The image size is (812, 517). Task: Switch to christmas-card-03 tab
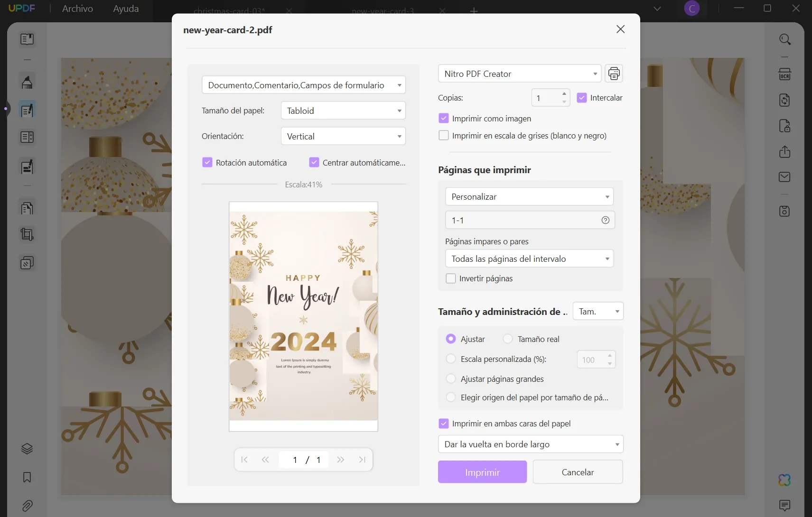[x=230, y=11]
